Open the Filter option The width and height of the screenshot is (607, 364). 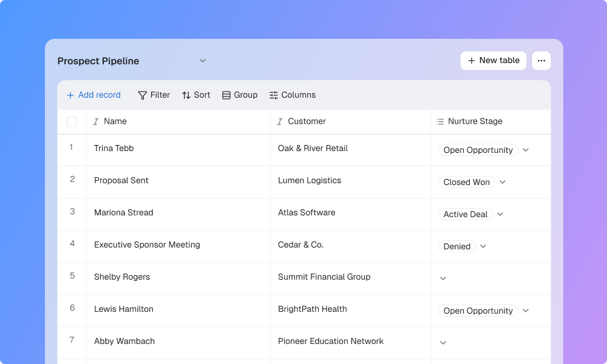coord(154,95)
